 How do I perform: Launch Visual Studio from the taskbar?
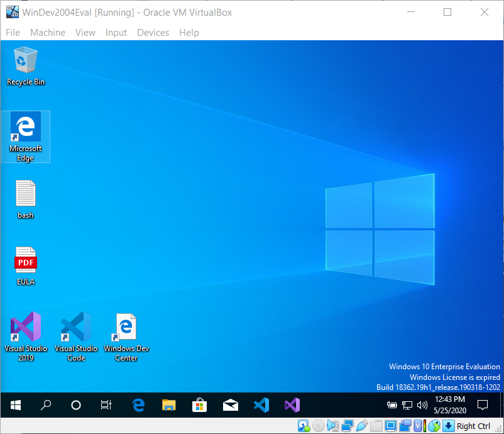point(292,405)
